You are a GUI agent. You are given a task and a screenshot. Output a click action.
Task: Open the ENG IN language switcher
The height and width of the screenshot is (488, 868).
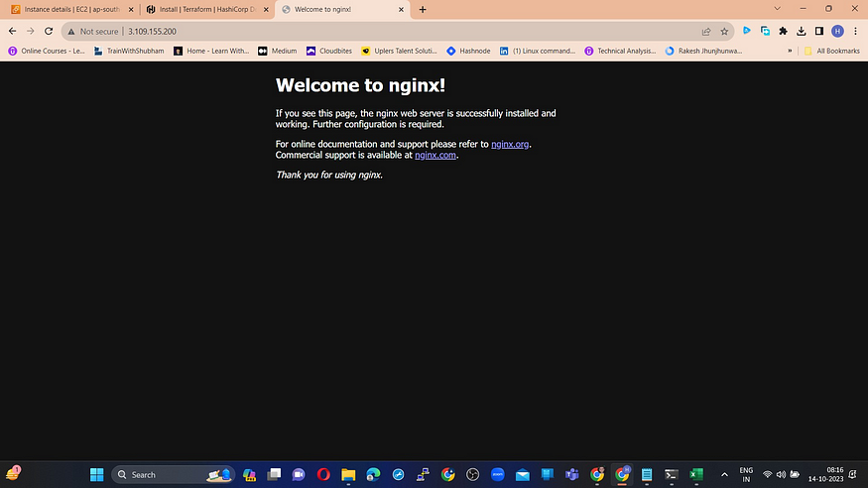[746, 475]
